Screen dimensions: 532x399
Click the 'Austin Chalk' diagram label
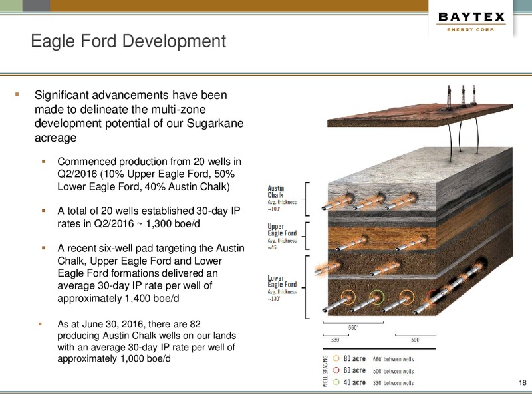click(x=275, y=192)
